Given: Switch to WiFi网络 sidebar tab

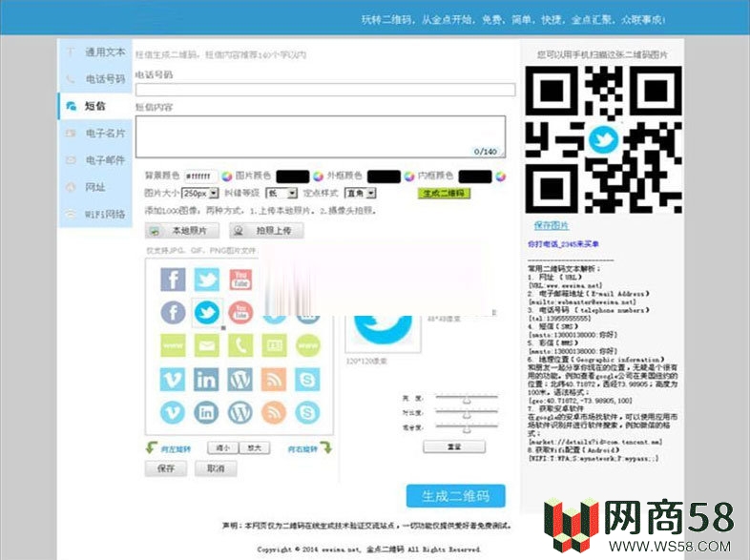Looking at the screenshot, I should pyautogui.click(x=95, y=214).
